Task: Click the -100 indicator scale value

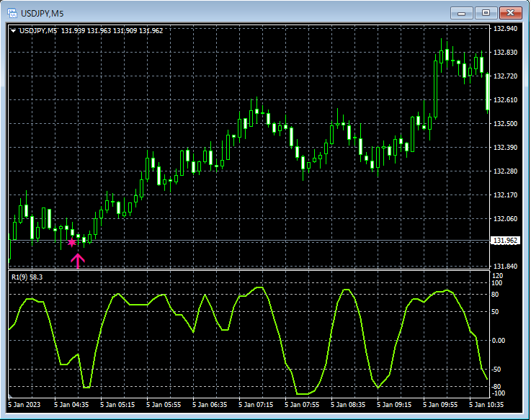Action: pos(498,393)
